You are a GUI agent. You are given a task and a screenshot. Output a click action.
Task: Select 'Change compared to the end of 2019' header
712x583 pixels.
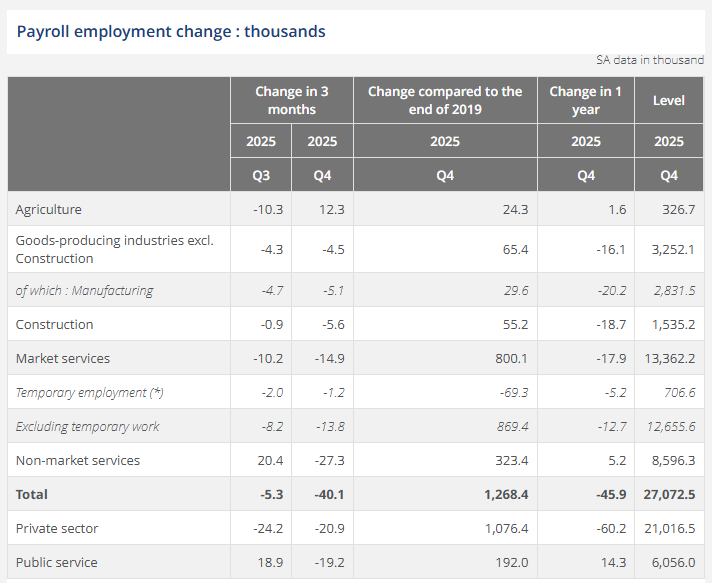tap(445, 100)
